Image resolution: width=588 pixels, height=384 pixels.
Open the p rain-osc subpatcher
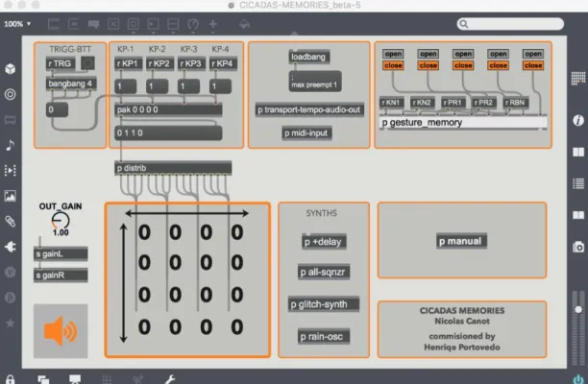[324, 336]
